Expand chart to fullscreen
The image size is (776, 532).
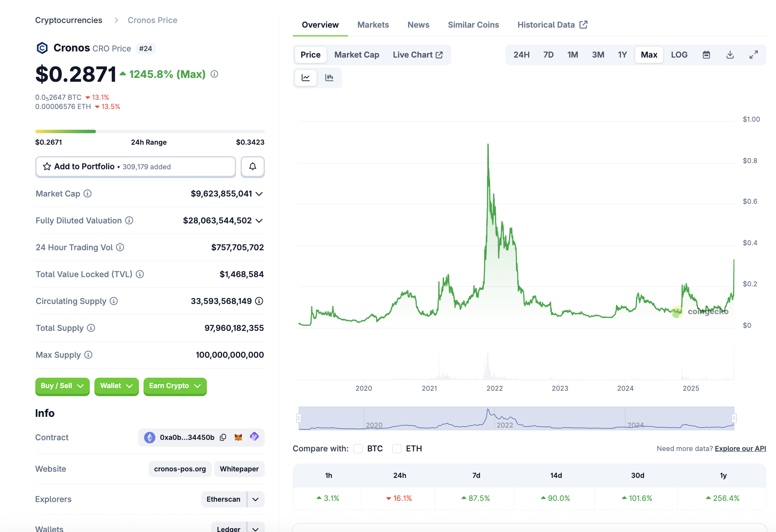[x=754, y=55]
